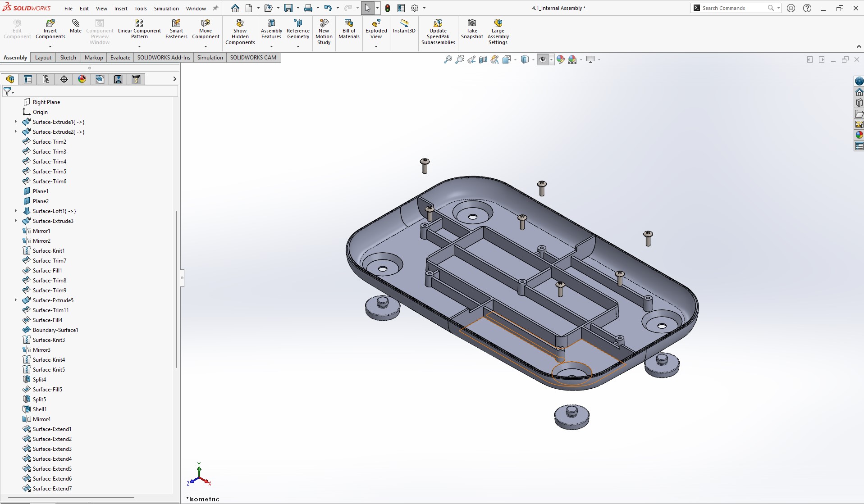The width and height of the screenshot is (864, 504).
Task: Open the DisplayManager color-ball panel tab
Action: point(82,79)
